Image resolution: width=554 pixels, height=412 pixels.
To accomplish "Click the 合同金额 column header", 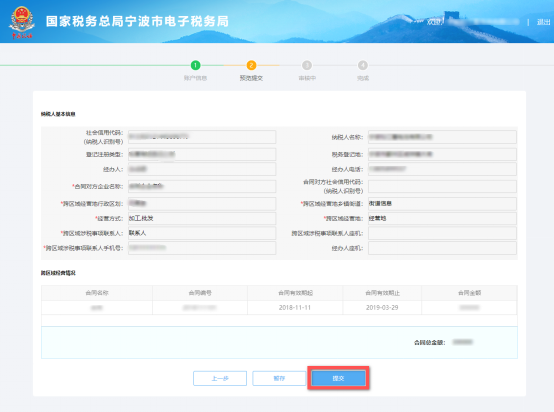I will (x=469, y=293).
